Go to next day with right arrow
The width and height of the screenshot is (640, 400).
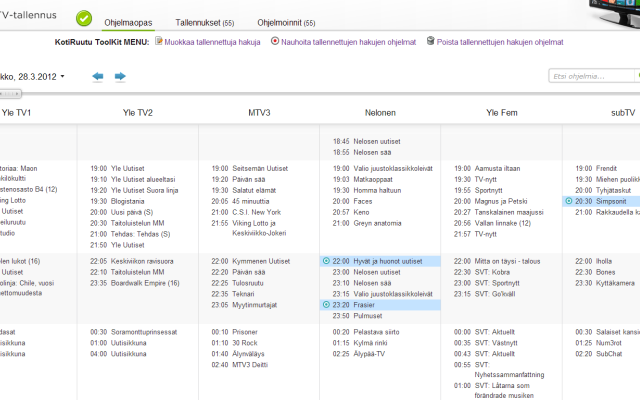[120, 76]
